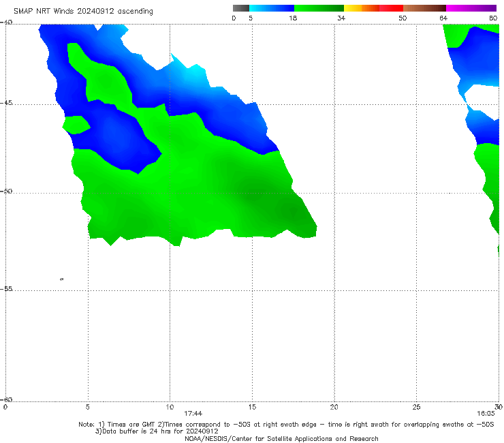Click the note 'Data buffer is 24 hrs'
504x443 pixels.
click(130, 431)
